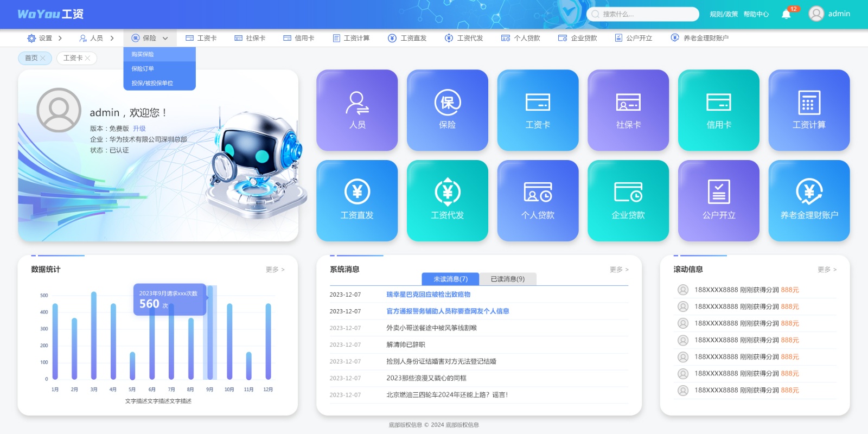The width and height of the screenshot is (868, 434).
Task: Open the 工资计算 menu in the navigation bar
Action: coord(351,38)
